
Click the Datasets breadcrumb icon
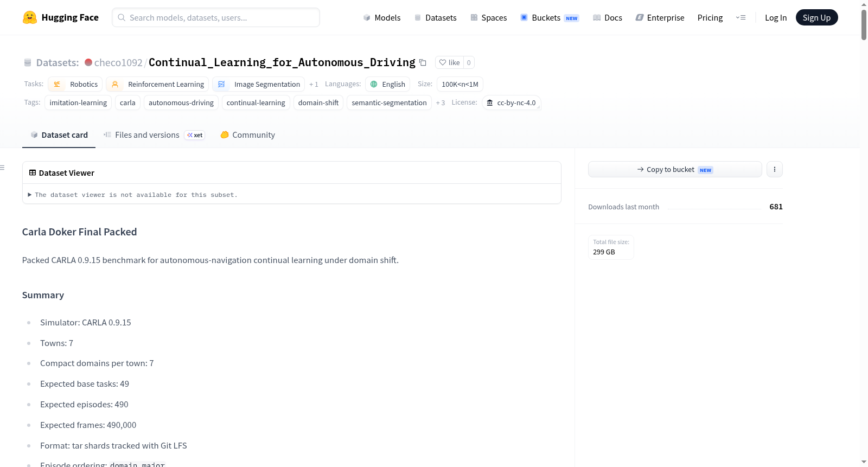(28, 62)
